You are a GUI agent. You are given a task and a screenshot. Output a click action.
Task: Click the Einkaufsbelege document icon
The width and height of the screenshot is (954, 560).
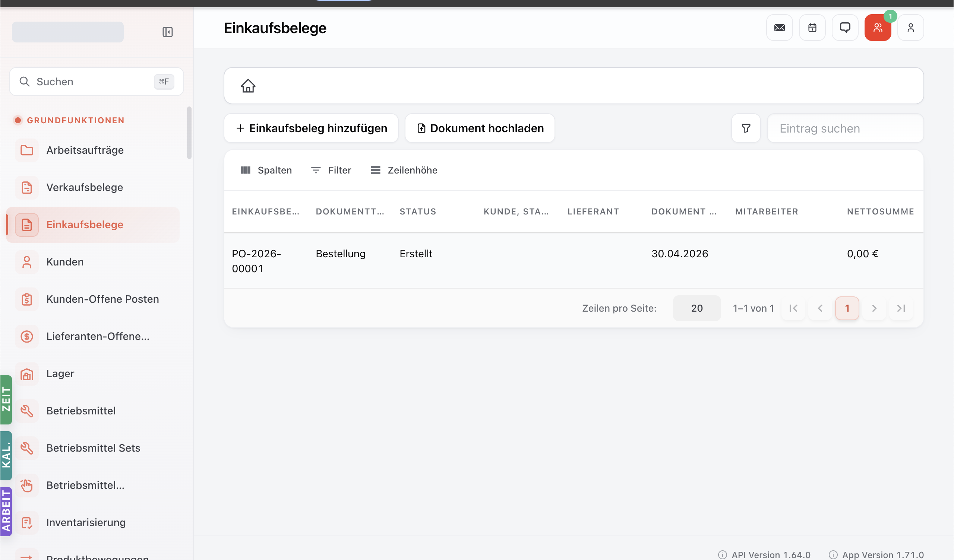click(26, 225)
